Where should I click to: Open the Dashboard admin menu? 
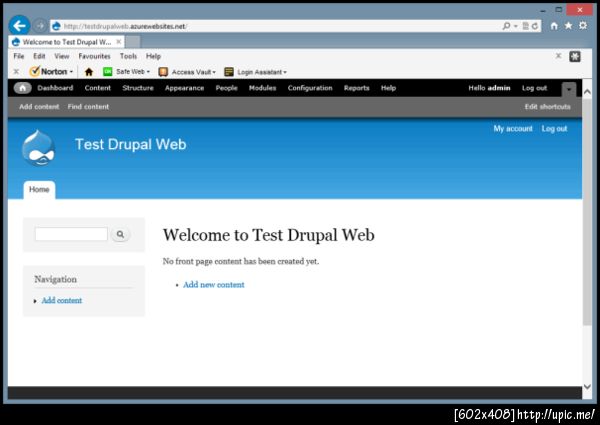coord(55,88)
